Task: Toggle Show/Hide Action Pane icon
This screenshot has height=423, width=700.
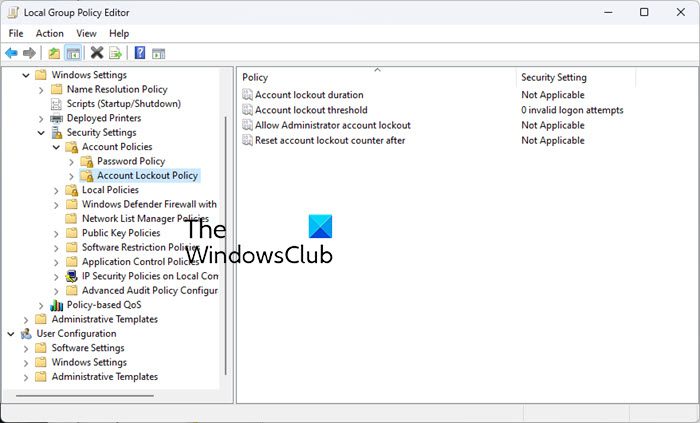Action: coord(158,54)
